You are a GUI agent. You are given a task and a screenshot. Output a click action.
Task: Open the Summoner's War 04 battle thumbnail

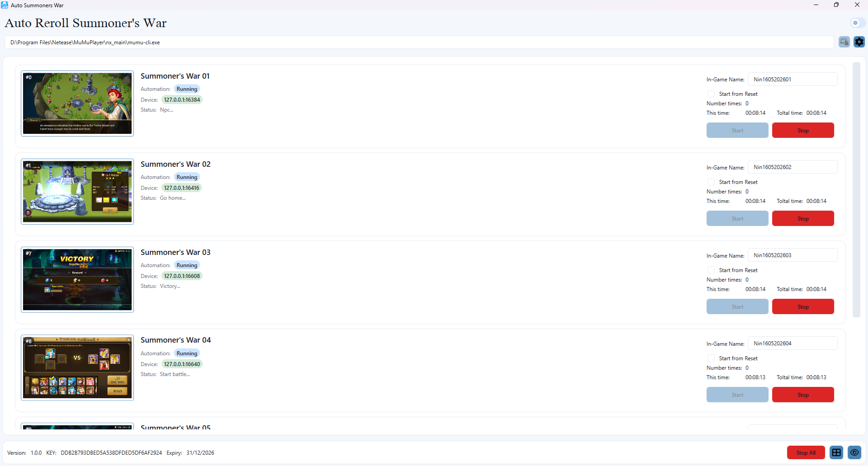click(77, 368)
